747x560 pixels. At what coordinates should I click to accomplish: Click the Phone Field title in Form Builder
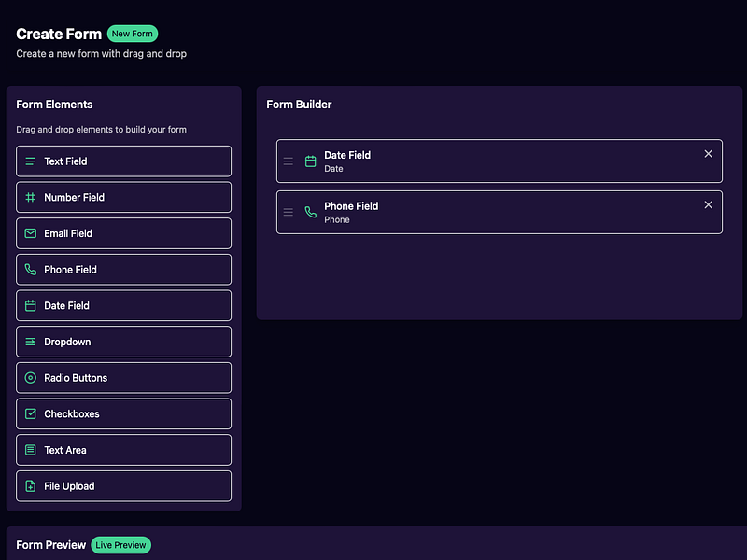[351, 206]
